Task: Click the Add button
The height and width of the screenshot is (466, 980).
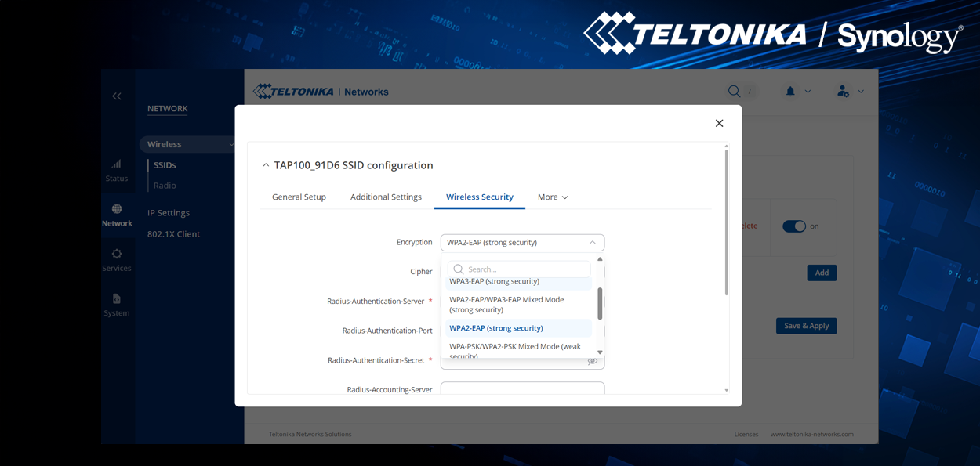Action: coord(822,273)
